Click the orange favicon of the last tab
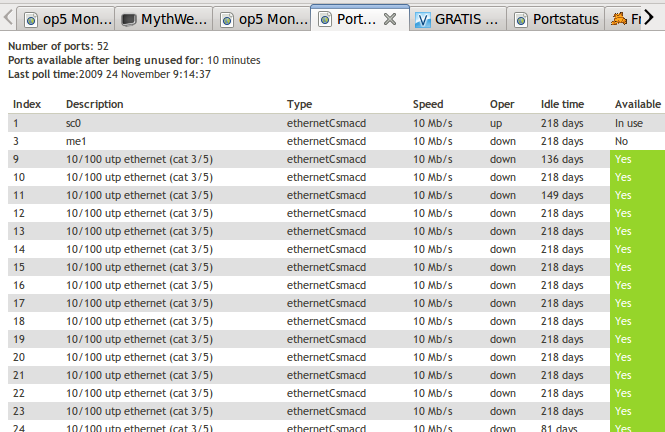Viewport: 665px width, 432px height. (x=619, y=19)
